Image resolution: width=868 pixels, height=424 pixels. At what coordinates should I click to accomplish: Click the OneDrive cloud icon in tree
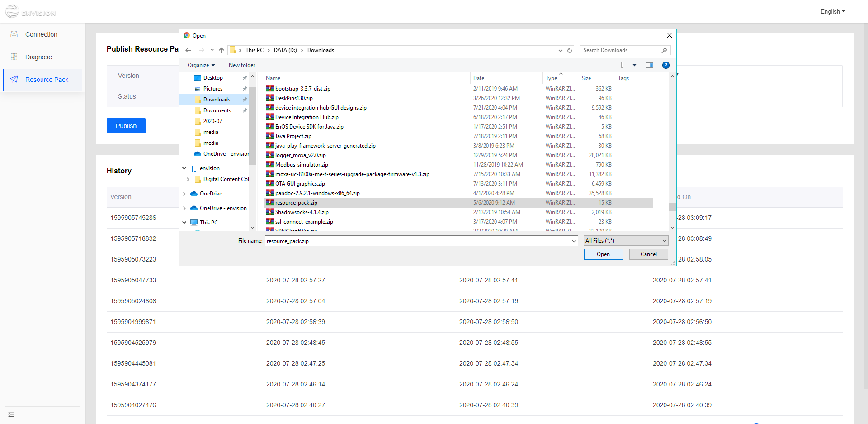point(194,194)
